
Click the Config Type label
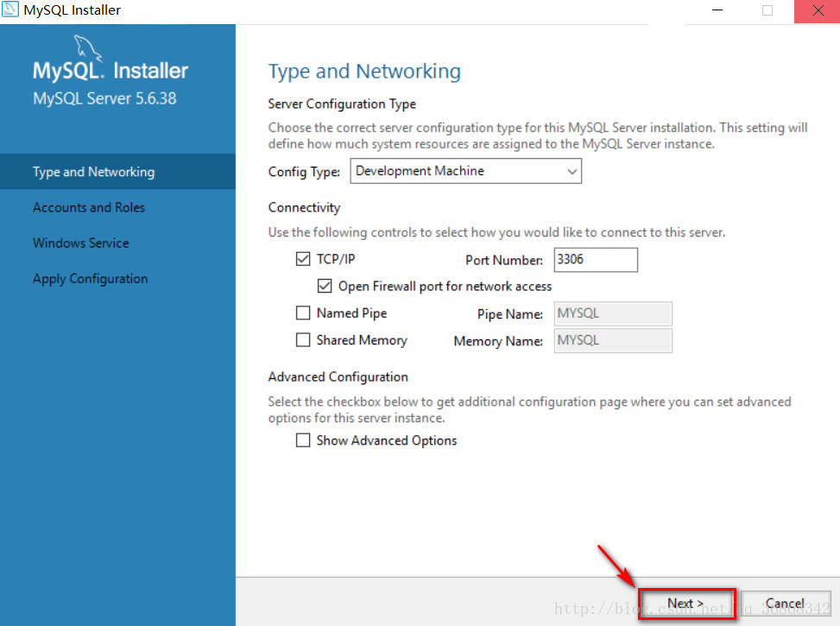pyautogui.click(x=304, y=172)
